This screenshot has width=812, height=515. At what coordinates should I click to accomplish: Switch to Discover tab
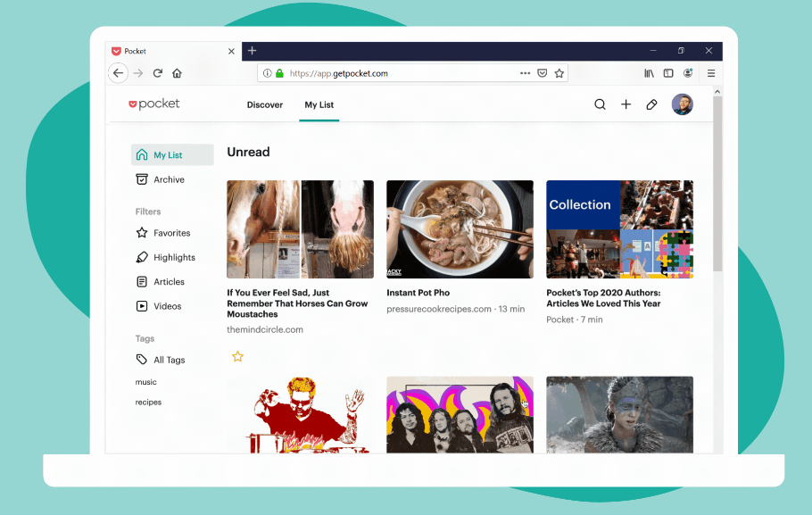click(x=265, y=104)
